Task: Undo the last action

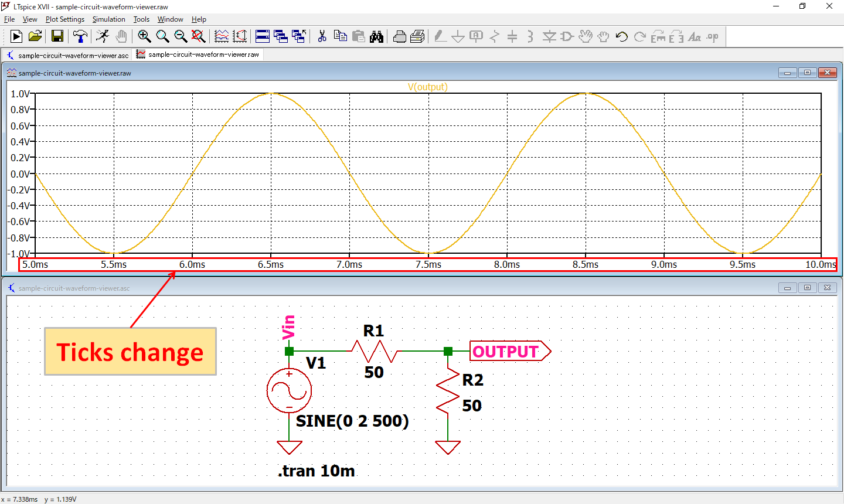Action: [x=621, y=36]
